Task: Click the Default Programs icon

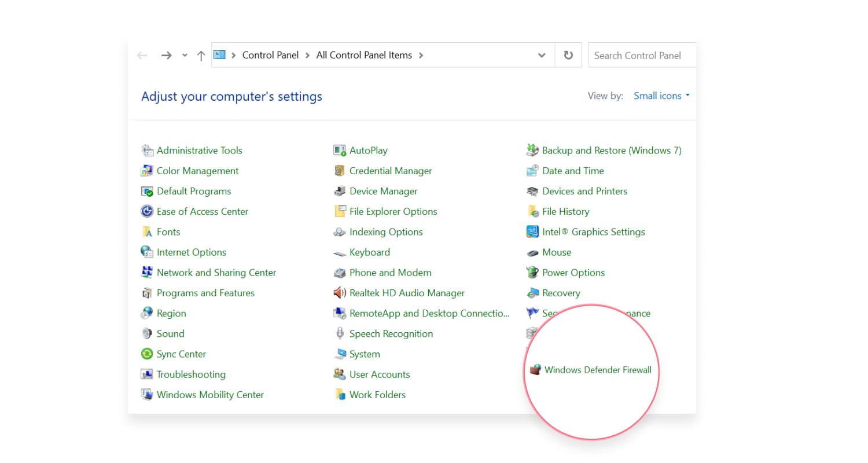Action: pyautogui.click(x=147, y=191)
